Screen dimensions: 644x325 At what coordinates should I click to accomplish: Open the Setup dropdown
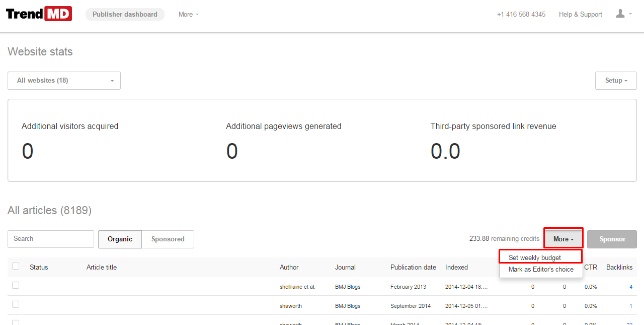click(615, 81)
